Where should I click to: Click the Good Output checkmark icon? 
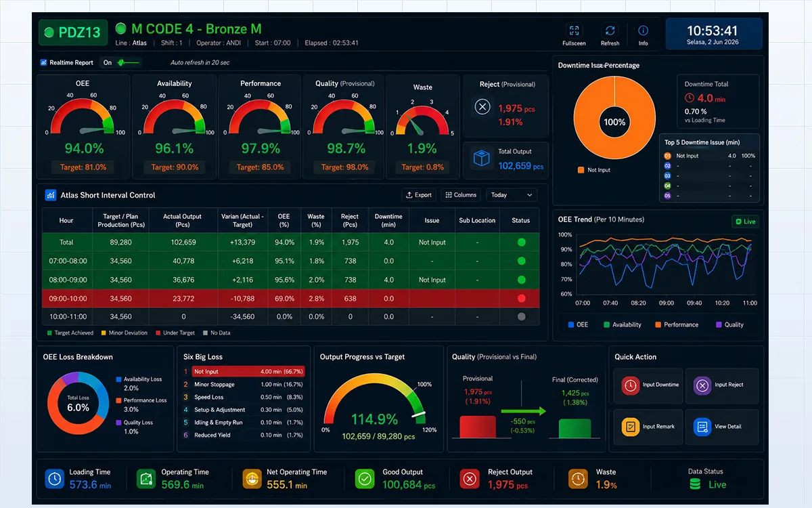(x=365, y=479)
